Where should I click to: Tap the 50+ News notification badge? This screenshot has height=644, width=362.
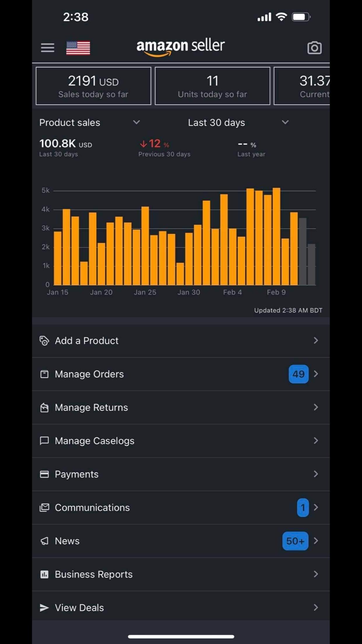pos(295,541)
